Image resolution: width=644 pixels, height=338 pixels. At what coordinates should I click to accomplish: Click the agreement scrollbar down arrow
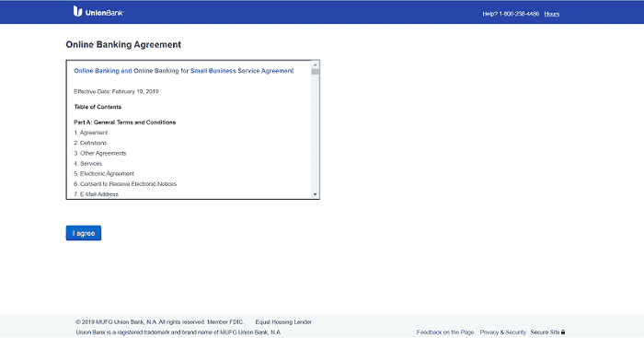[315, 194]
